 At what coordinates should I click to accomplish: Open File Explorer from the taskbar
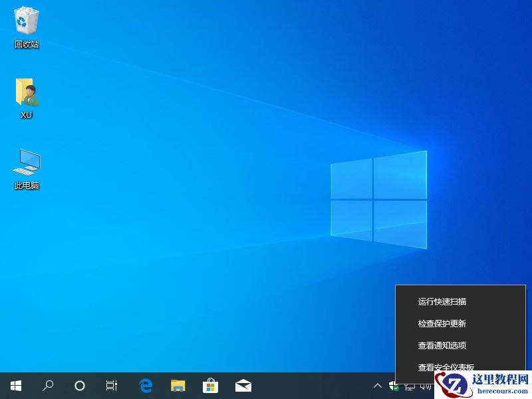[178, 386]
